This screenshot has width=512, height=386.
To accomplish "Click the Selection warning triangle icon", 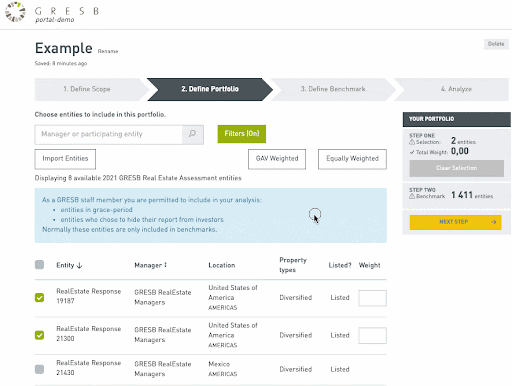I will point(412,142).
